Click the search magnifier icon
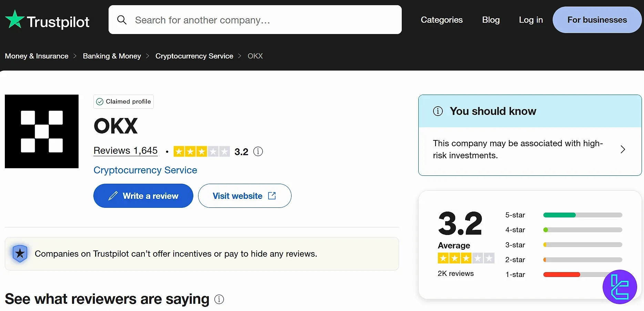 122,20
